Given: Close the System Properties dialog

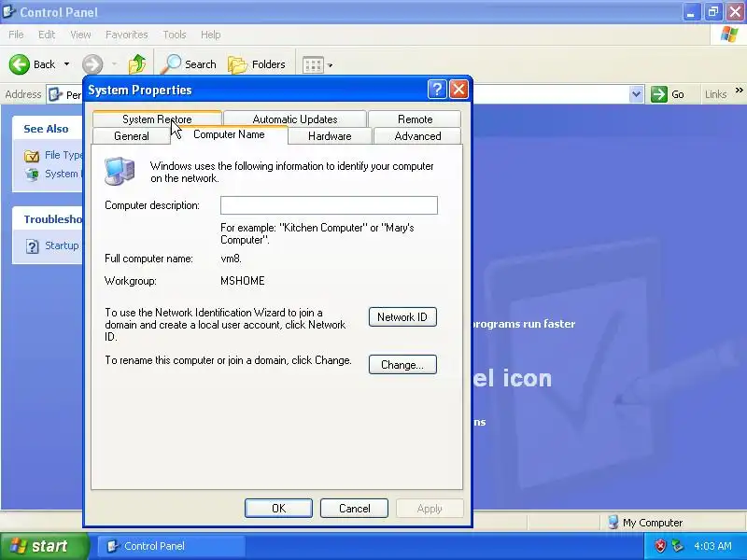Looking at the screenshot, I should click(458, 89).
